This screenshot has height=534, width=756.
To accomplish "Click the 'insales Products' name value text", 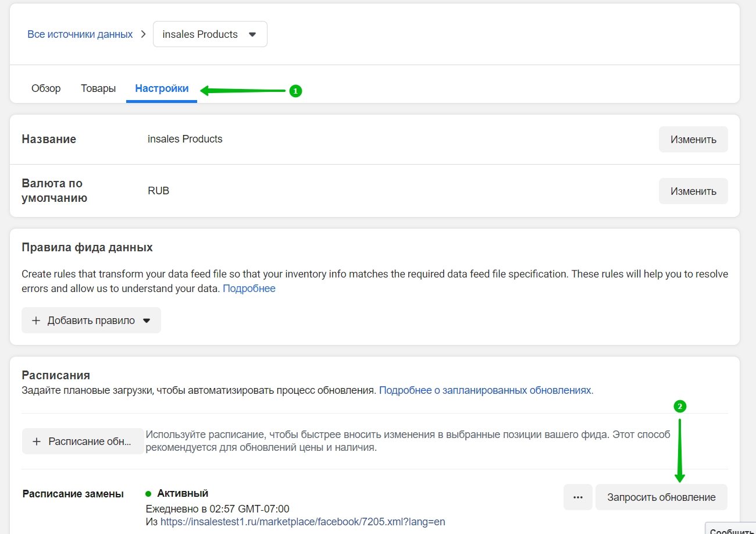I will (x=185, y=139).
